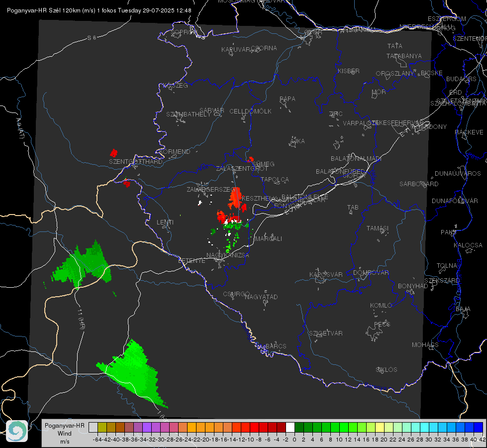487x448 pixels.
Task: Select the BARCS town label
Action: (276, 346)
